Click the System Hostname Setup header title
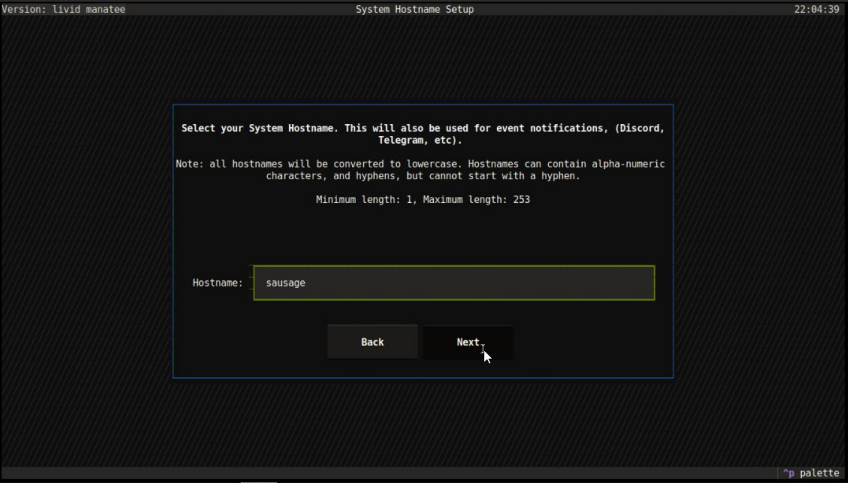The image size is (848, 483). click(414, 9)
